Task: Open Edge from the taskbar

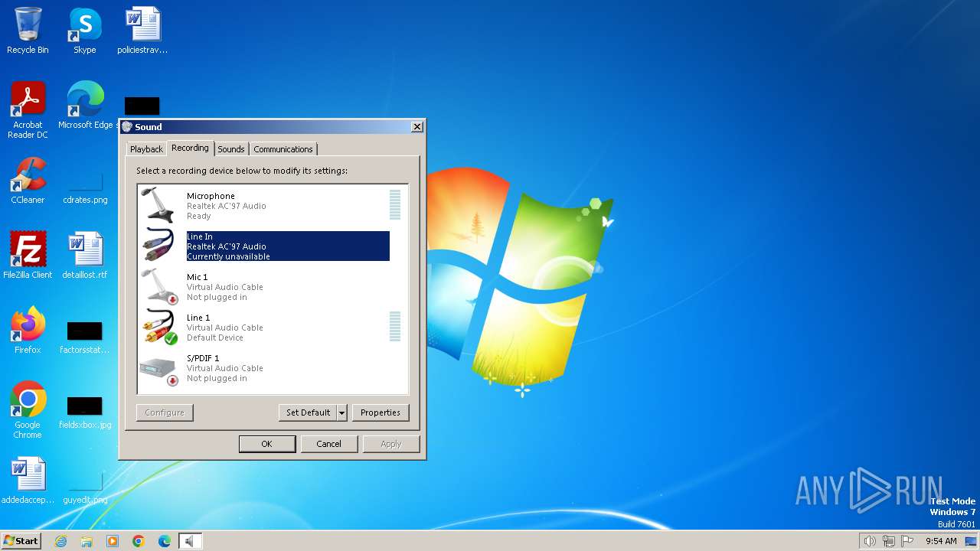Action: (165, 541)
